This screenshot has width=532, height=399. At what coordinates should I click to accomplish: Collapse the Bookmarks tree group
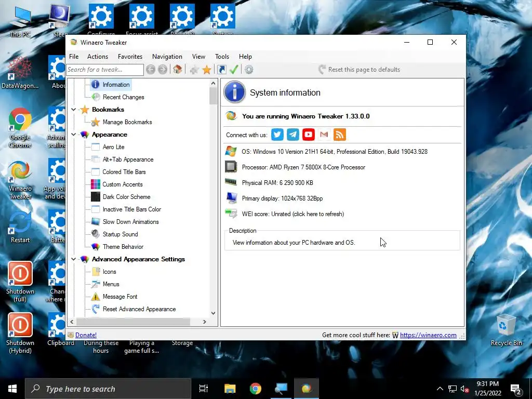pyautogui.click(x=73, y=110)
